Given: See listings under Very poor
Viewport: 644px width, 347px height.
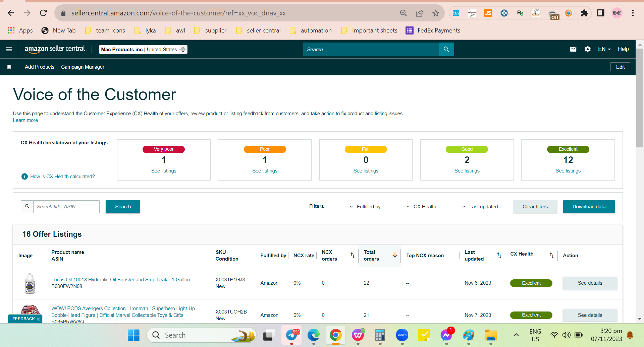Looking at the screenshot, I should click(164, 171).
